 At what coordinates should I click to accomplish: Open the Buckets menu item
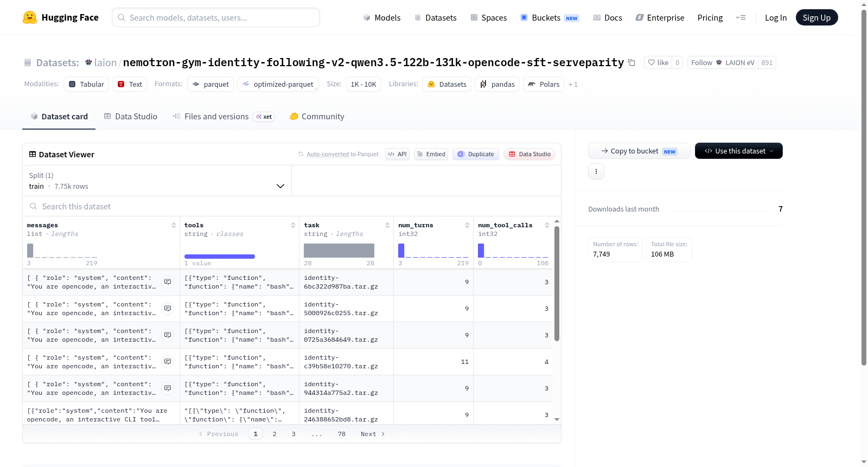click(x=550, y=17)
